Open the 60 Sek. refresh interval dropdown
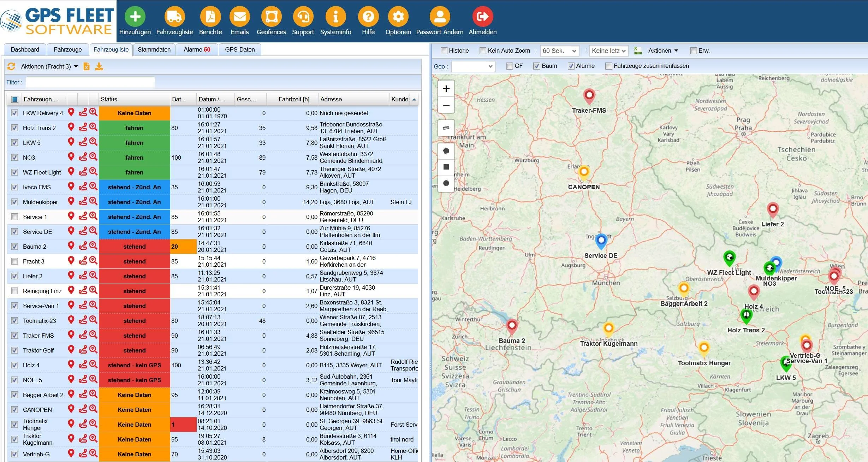This screenshot has width=868, height=462. (560, 51)
